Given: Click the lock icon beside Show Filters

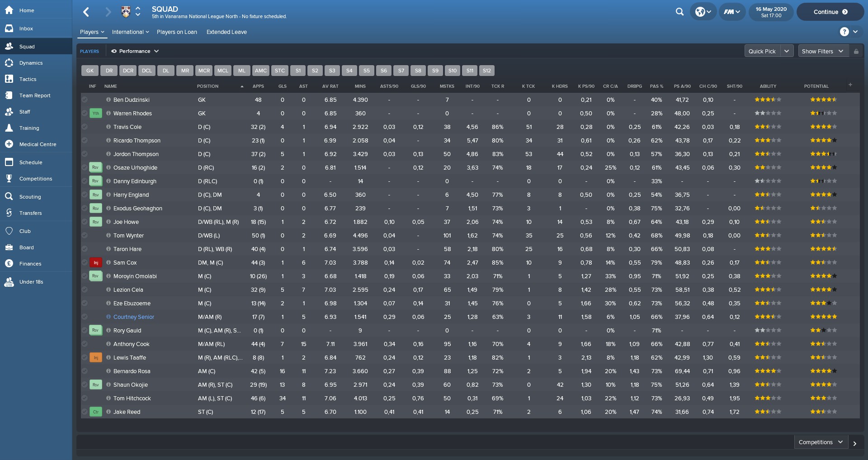Looking at the screenshot, I should point(856,51).
